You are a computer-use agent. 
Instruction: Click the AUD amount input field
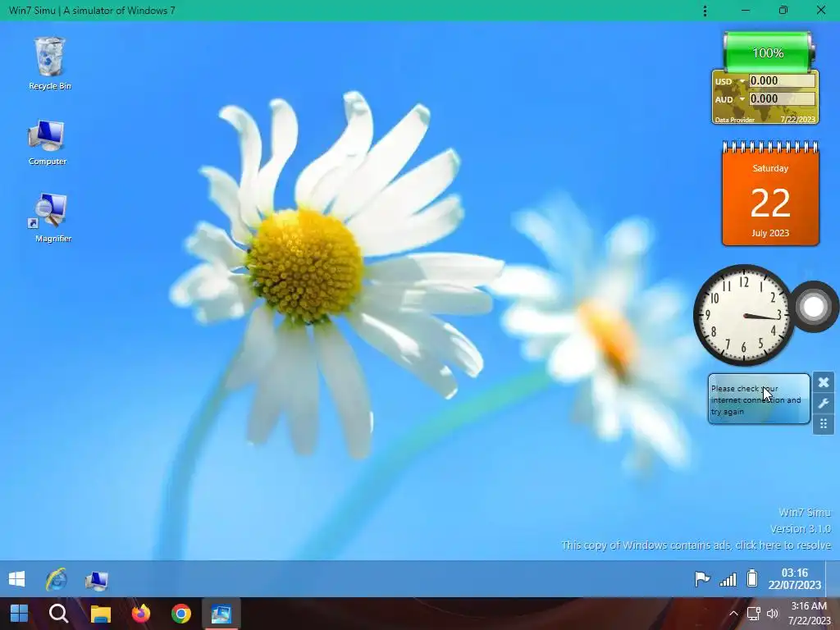coord(782,98)
